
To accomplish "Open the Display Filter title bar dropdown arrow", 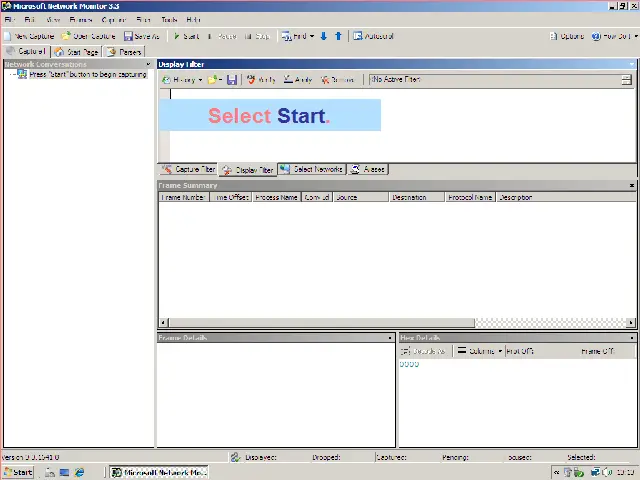I will pos(632,64).
